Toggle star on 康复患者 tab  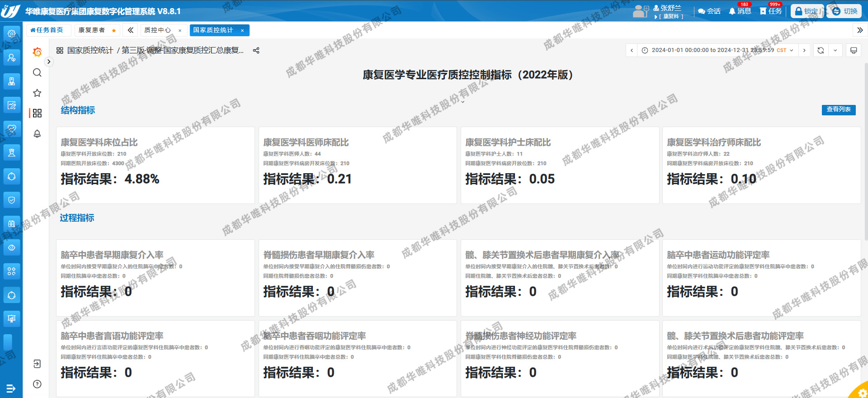[114, 31]
